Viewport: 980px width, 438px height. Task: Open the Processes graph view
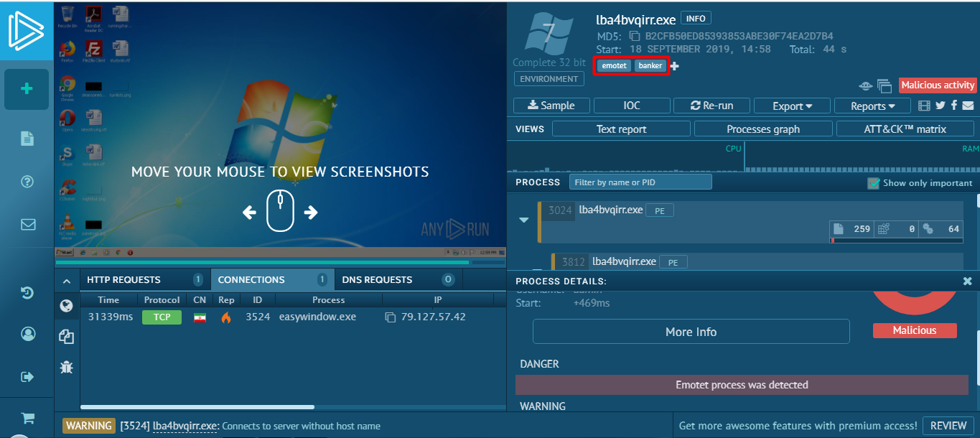(763, 129)
